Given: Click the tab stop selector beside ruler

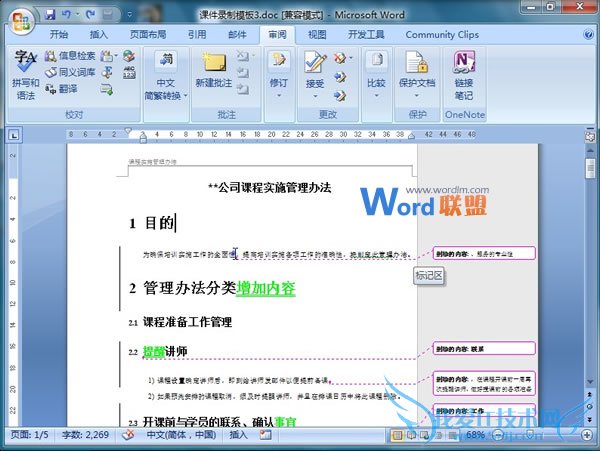Looking at the screenshot, I should click(14, 135).
